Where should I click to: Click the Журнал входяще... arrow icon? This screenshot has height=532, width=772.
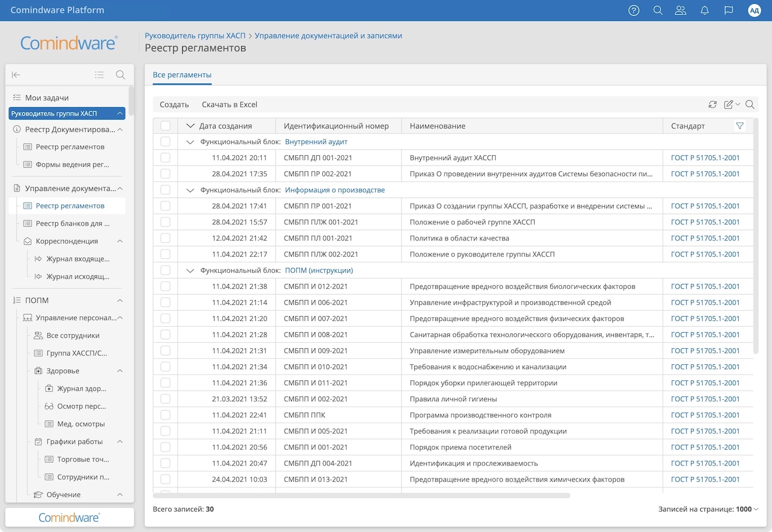click(x=38, y=259)
